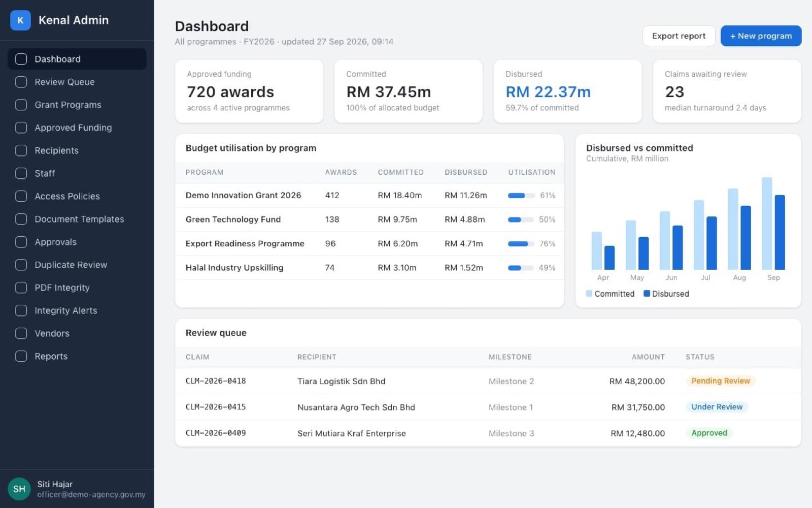
Task: Click the Export report button
Action: 679,36
